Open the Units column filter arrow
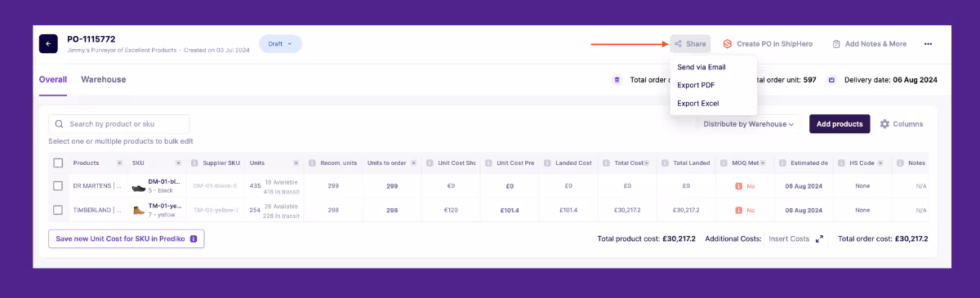This screenshot has height=298, width=980. coord(296,163)
